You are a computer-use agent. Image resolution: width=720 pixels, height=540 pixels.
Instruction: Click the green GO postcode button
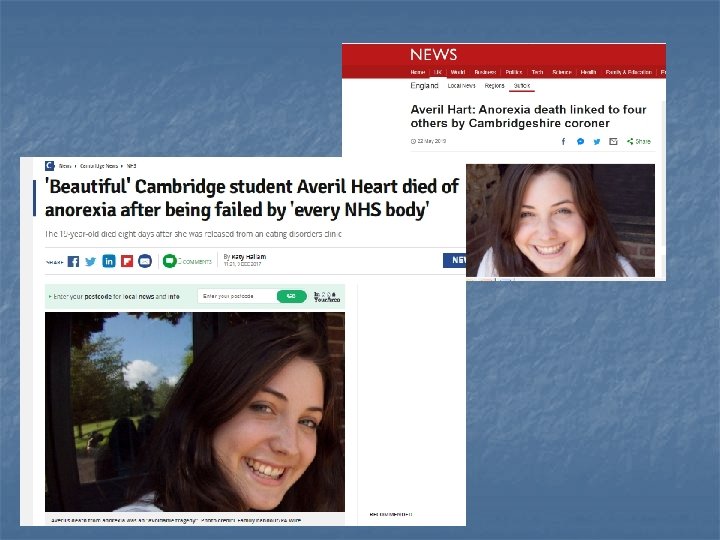click(292, 296)
